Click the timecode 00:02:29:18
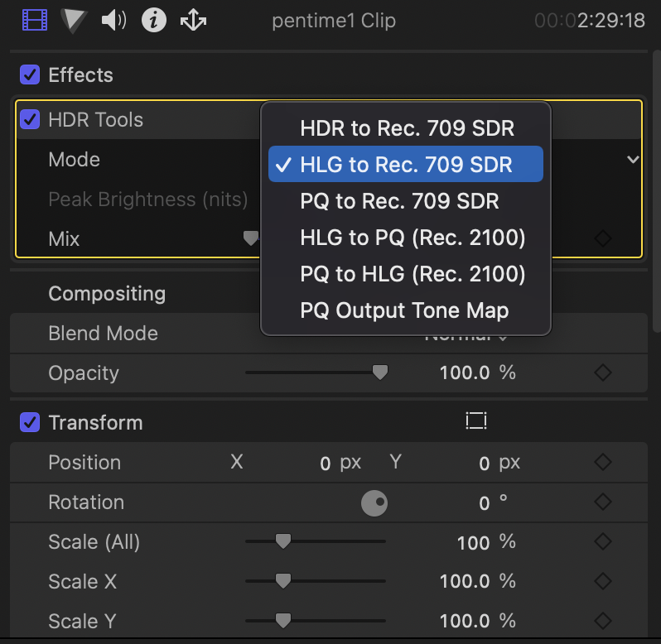The height and width of the screenshot is (644, 661). click(x=589, y=20)
